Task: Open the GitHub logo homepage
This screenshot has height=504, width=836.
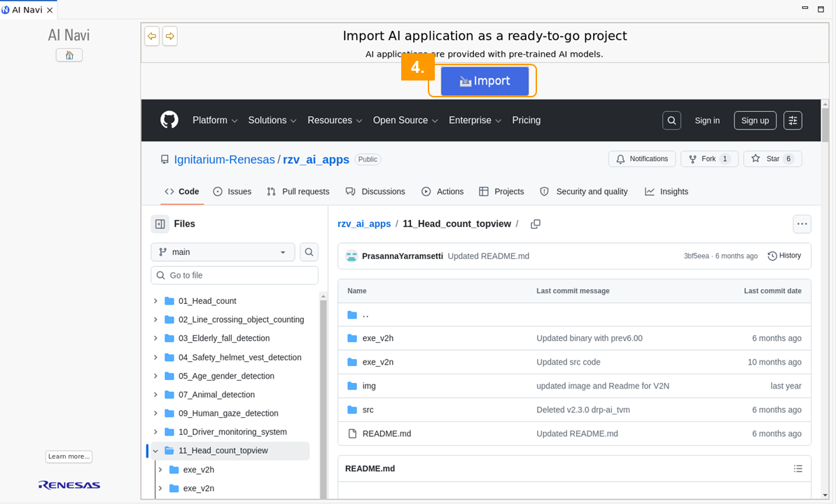Action: tap(169, 120)
